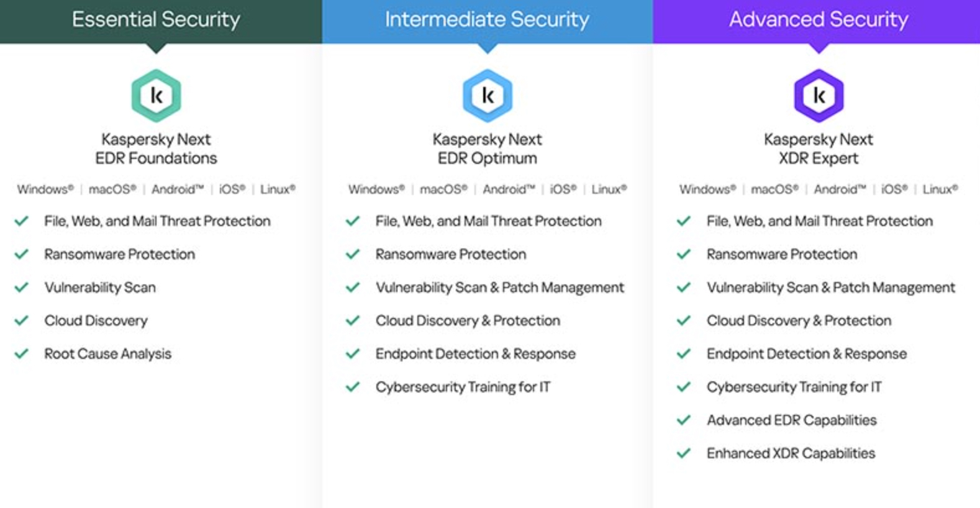The width and height of the screenshot is (980, 508).
Task: Select the Advanced Security tab header
Action: coord(819,20)
